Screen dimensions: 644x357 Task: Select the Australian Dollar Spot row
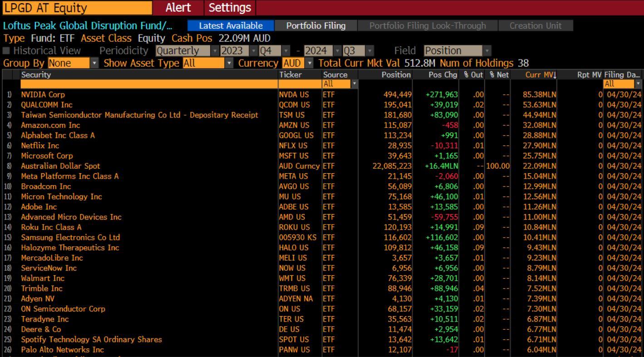click(322, 166)
